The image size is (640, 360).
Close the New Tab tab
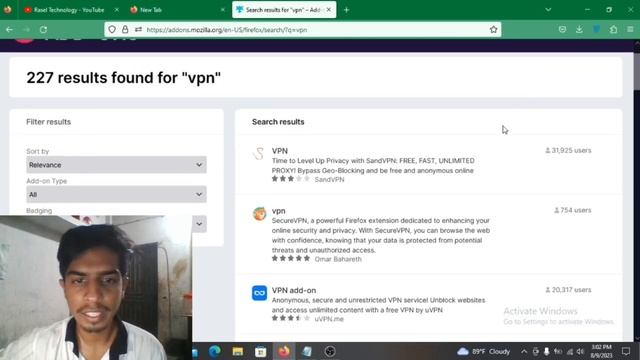click(222, 10)
